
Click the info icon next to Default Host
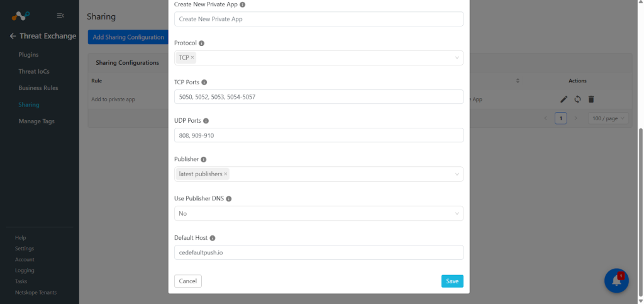click(213, 238)
